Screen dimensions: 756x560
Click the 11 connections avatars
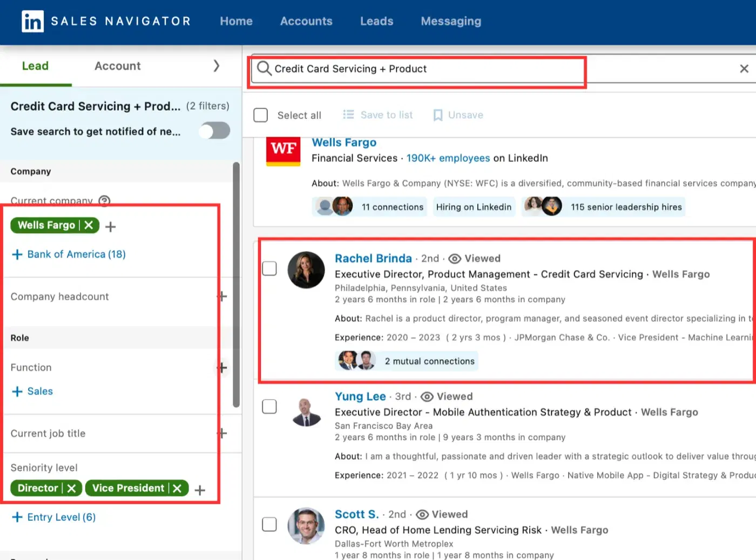[x=334, y=206]
